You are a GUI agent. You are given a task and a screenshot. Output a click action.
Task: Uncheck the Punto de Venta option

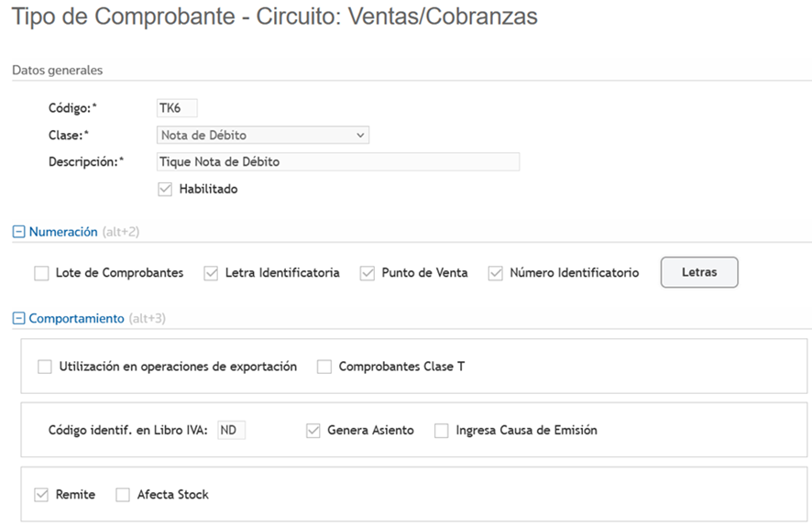(368, 273)
